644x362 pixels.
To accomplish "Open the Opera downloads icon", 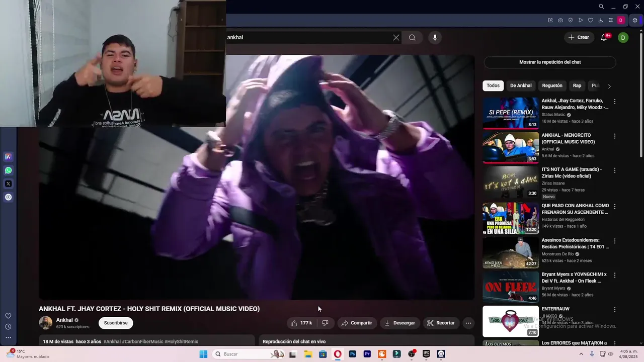I will point(601,20).
